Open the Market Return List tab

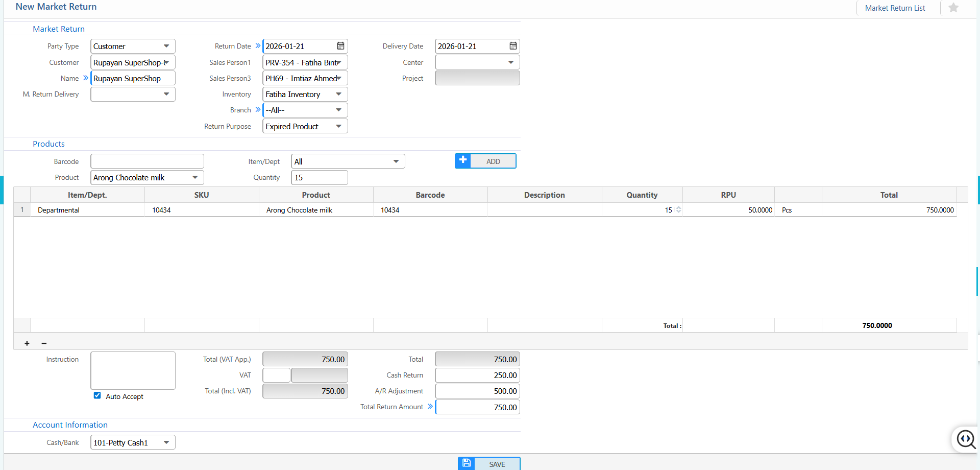895,8
